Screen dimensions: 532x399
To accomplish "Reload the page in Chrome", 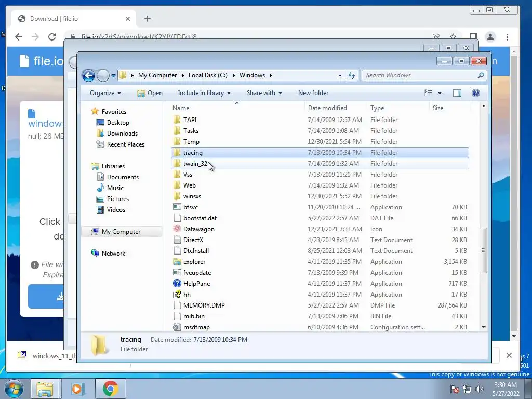I will point(52,37).
